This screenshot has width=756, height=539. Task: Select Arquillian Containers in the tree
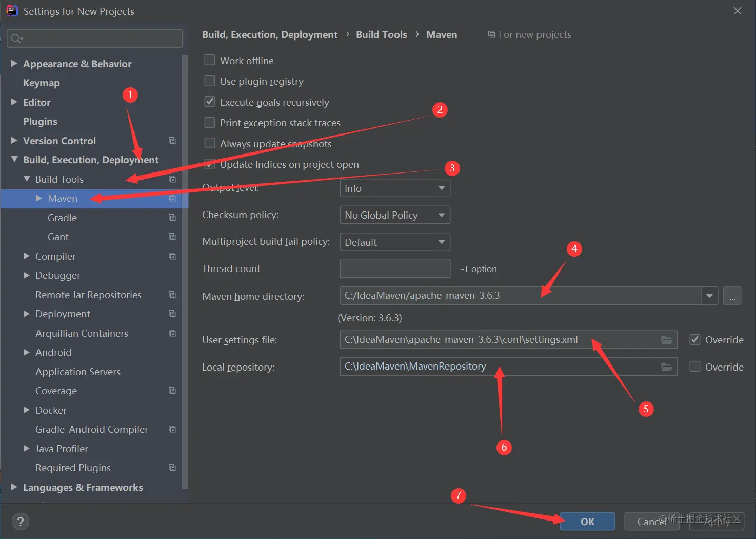point(82,333)
